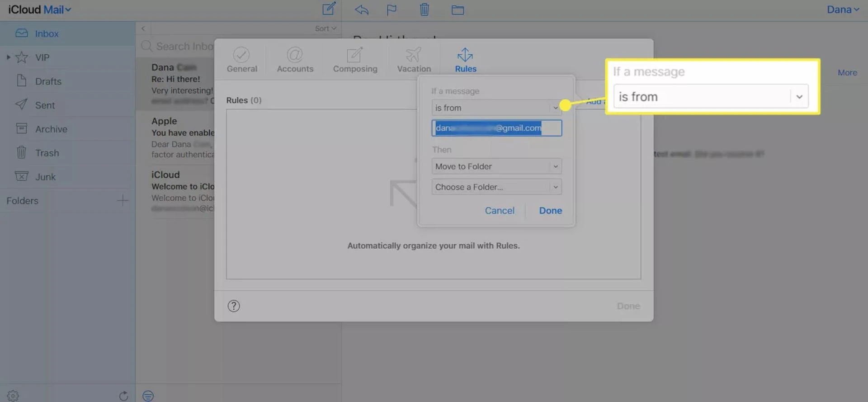Flag the message with flag icon
This screenshot has height=402, width=868.
[x=392, y=9]
